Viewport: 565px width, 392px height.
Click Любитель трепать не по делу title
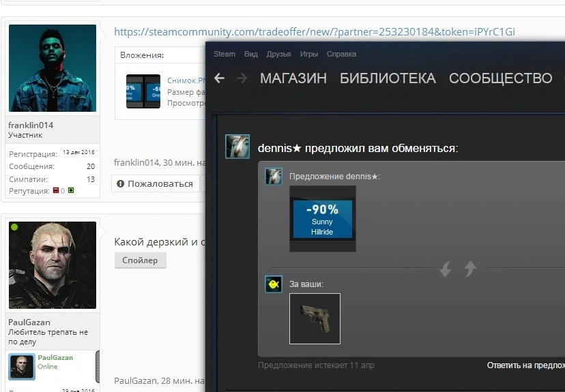48,337
